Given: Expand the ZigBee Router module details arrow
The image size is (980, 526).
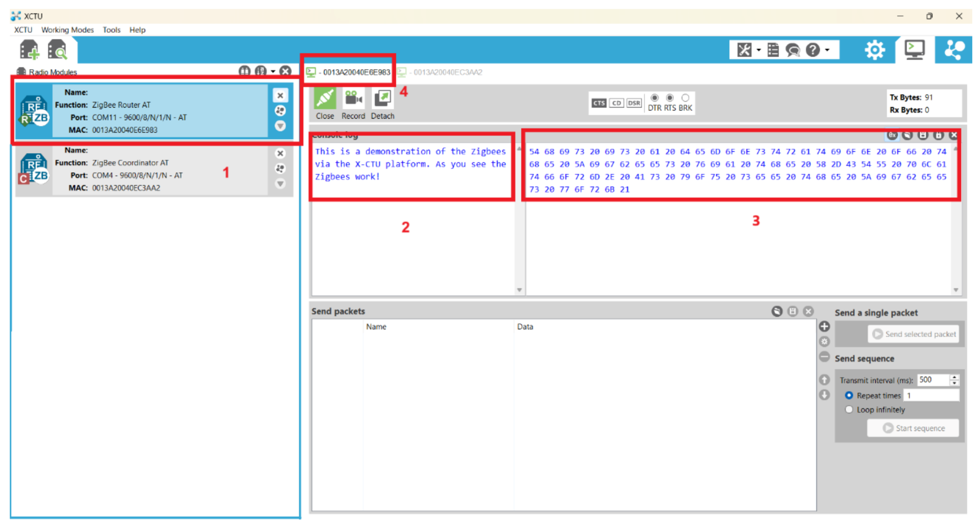Looking at the screenshot, I should pos(280,126).
